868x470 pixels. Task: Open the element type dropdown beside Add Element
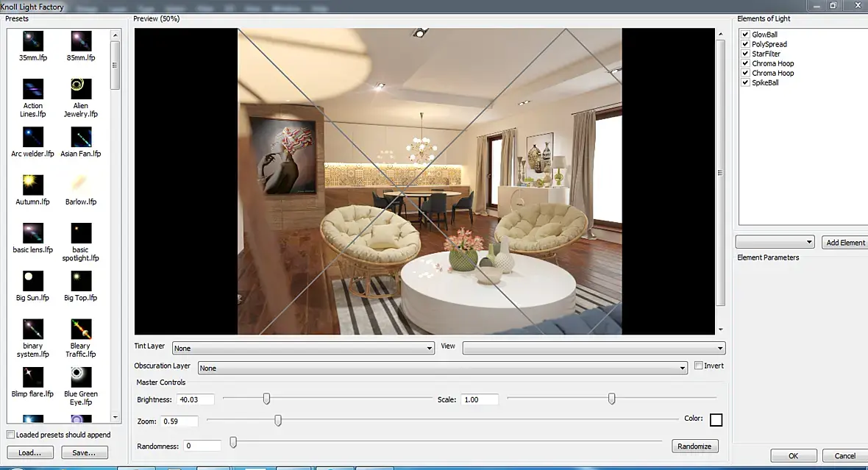(775, 242)
